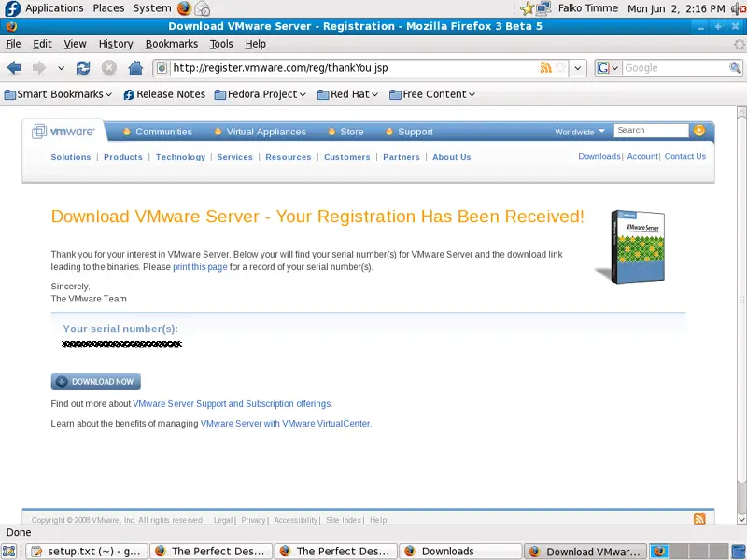This screenshot has height=560, width=747.
Task: Click the Firefox throbber activity icon
Action: pyautogui.click(x=739, y=44)
